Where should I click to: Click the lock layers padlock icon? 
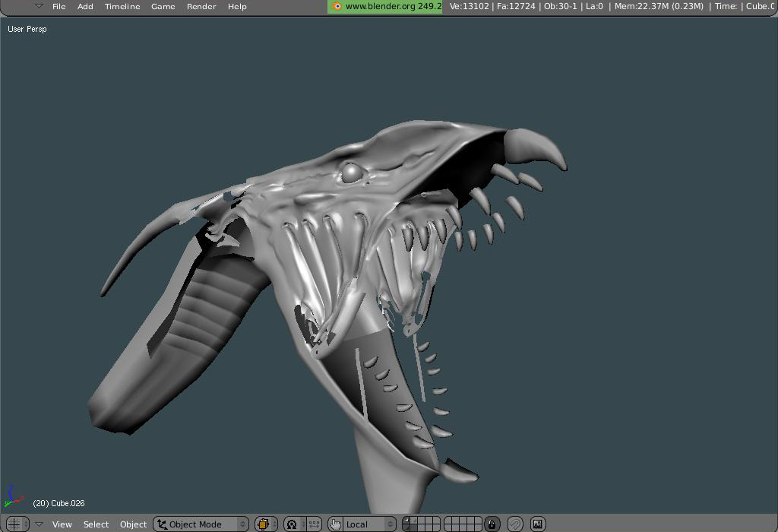coord(492,524)
